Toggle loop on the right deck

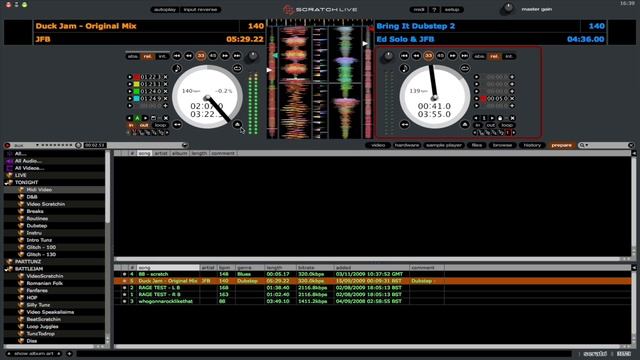[507, 125]
